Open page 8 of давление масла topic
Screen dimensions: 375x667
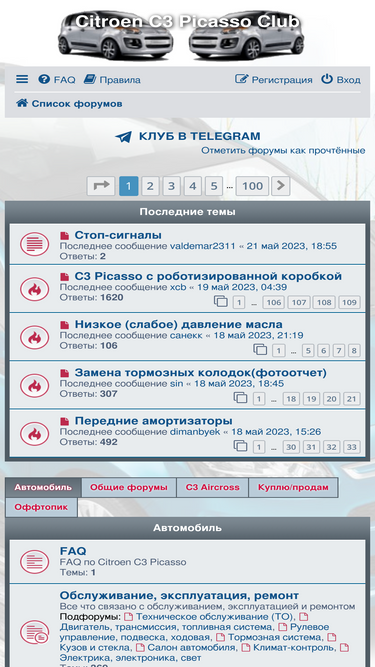pyautogui.click(x=354, y=351)
